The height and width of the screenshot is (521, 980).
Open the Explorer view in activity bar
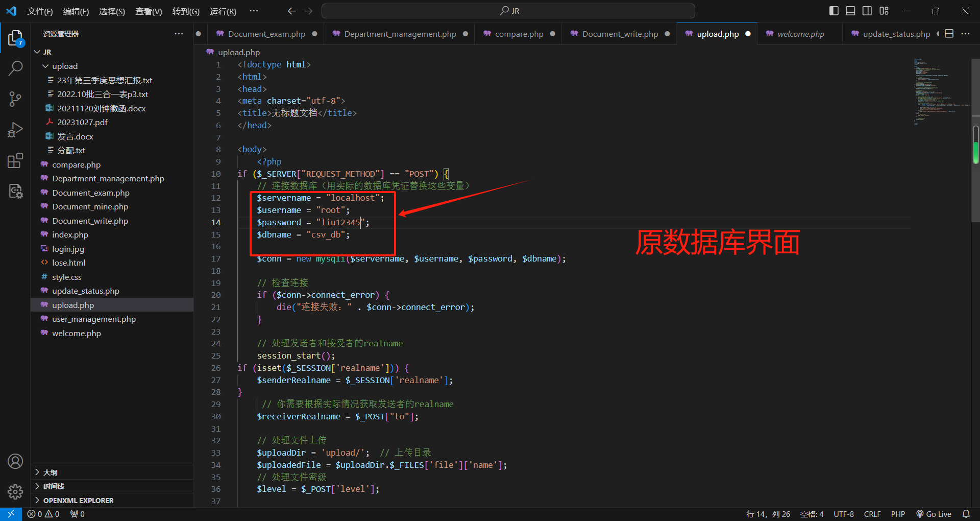(15, 38)
